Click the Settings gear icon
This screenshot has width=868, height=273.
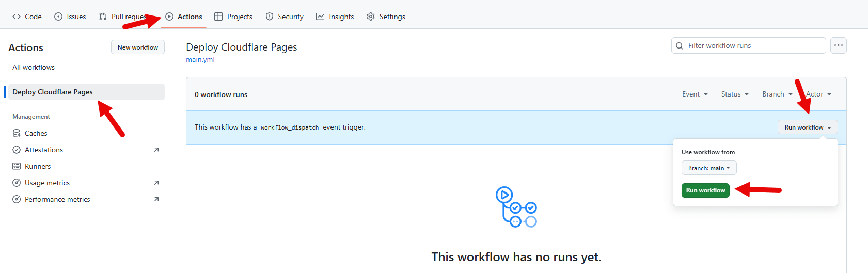[371, 17]
